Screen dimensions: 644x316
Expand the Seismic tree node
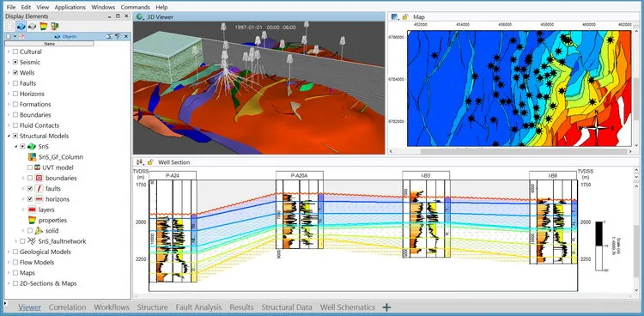point(9,63)
